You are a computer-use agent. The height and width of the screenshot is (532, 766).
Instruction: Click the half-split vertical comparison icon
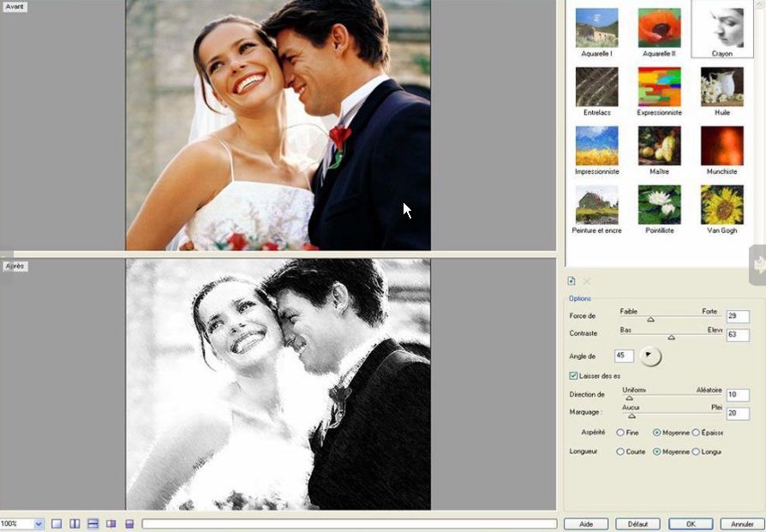click(111, 523)
